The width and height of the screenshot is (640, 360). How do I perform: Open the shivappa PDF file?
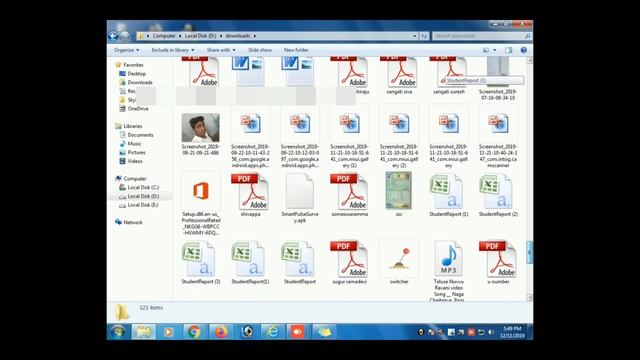[x=250, y=195]
